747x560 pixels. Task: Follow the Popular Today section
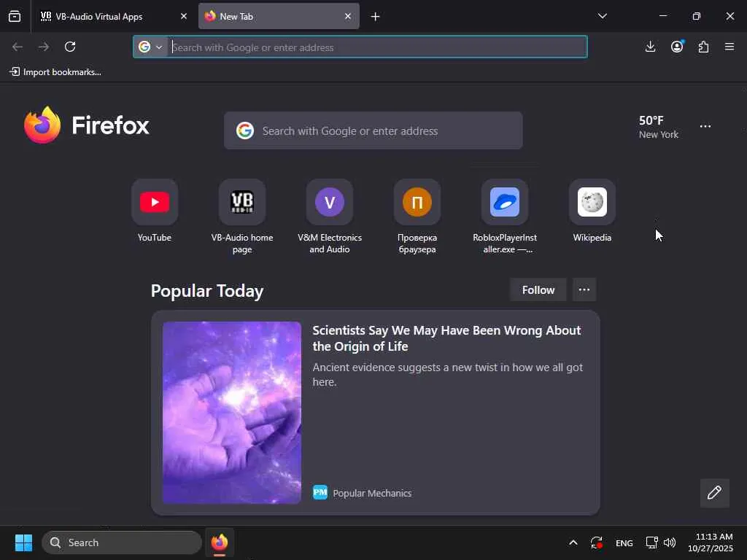coord(538,289)
